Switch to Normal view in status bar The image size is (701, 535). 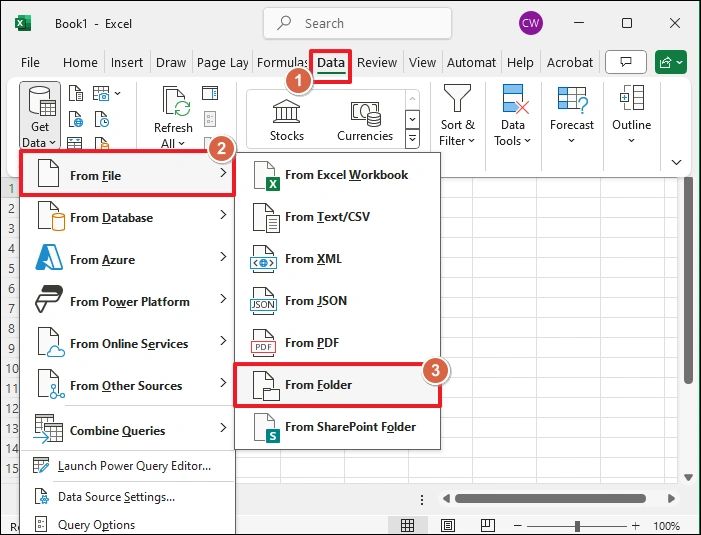tap(407, 525)
